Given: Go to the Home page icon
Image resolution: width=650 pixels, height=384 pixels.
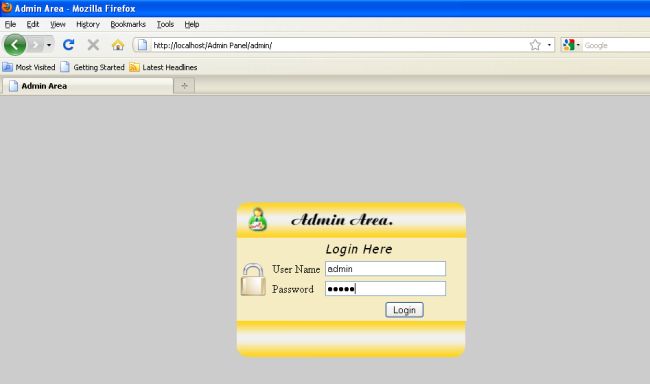Looking at the screenshot, I should tap(118, 45).
